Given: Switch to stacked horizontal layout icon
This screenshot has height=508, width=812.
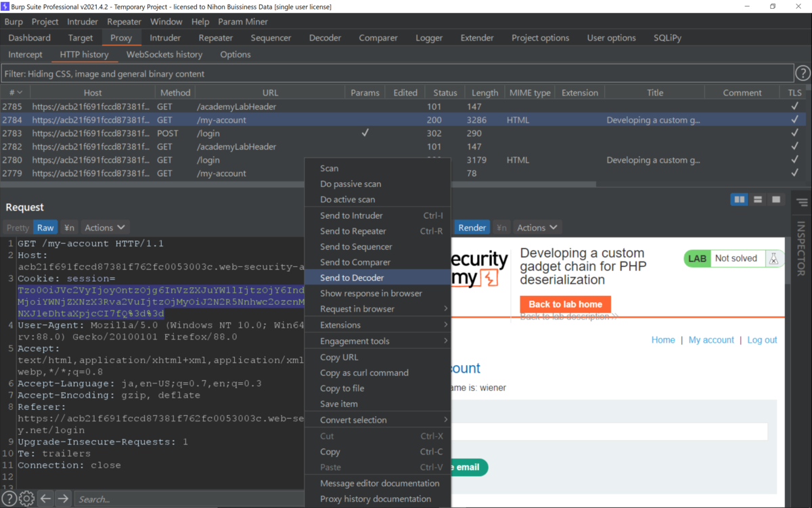Looking at the screenshot, I should (x=758, y=199).
